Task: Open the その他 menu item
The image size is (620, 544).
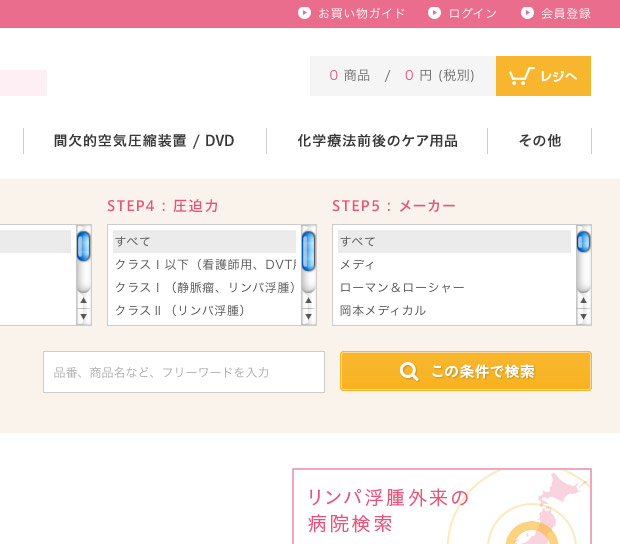Action: (x=540, y=141)
